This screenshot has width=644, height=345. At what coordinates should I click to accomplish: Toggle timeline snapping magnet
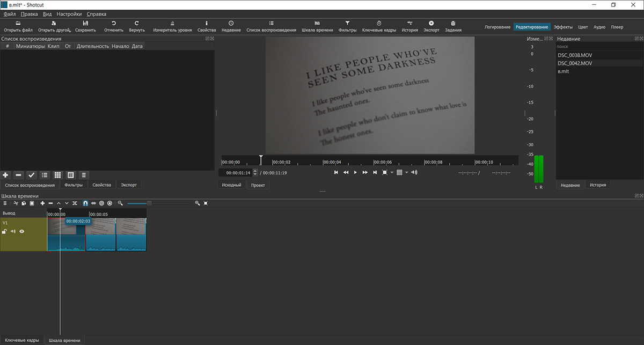85,203
